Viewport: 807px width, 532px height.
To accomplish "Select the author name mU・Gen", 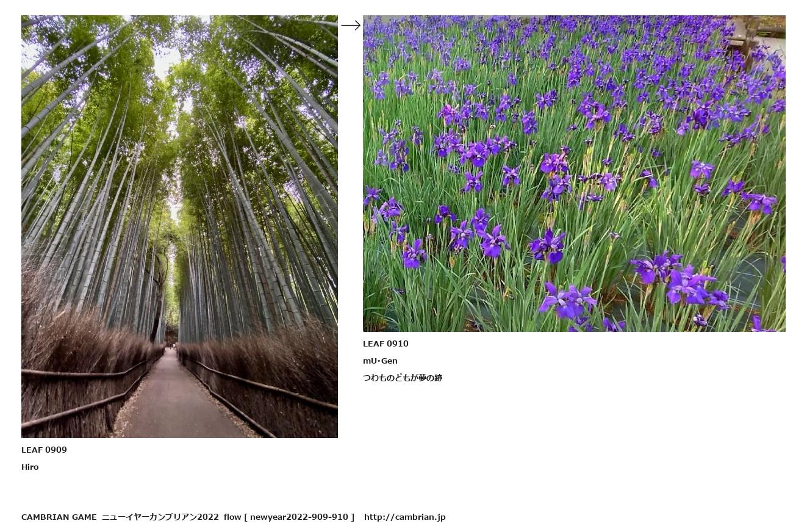I will pyautogui.click(x=380, y=361).
